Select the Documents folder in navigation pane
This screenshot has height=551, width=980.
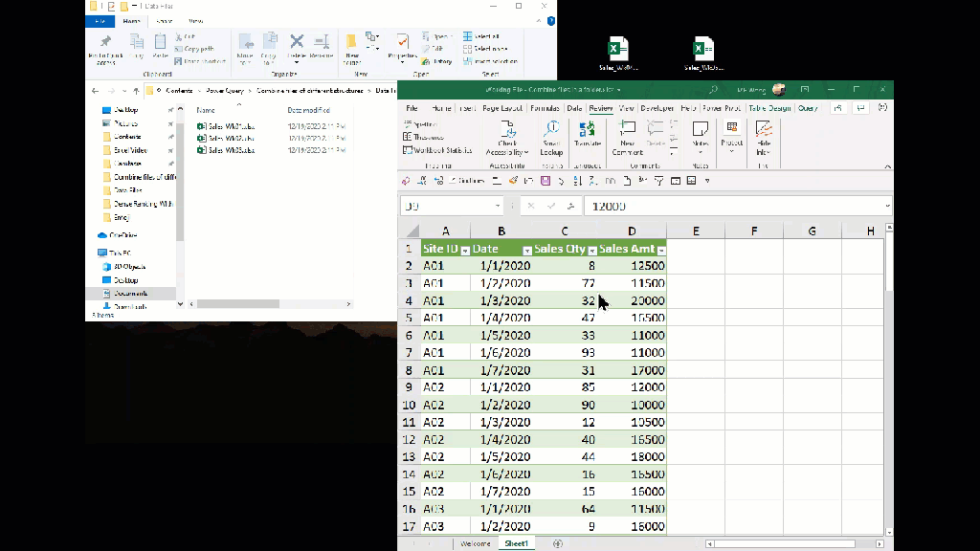point(130,294)
